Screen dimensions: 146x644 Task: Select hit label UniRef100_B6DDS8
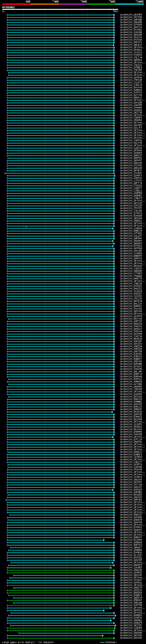pyautogui.click(x=131, y=593)
